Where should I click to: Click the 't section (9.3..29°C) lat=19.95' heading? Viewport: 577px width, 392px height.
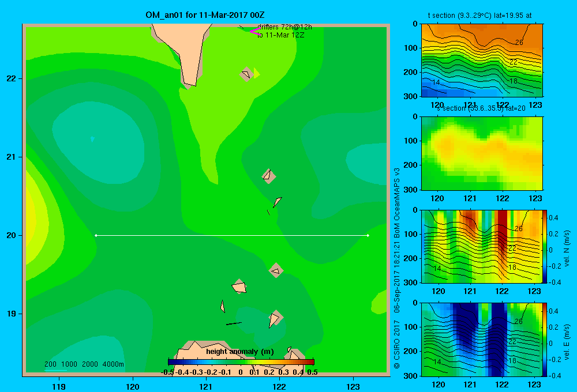pyautogui.click(x=480, y=16)
